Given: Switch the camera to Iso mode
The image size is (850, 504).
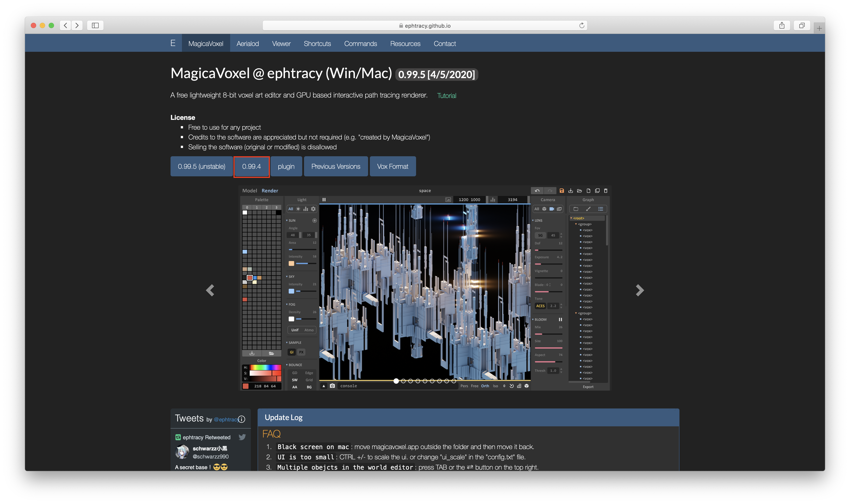Looking at the screenshot, I should [x=495, y=386].
